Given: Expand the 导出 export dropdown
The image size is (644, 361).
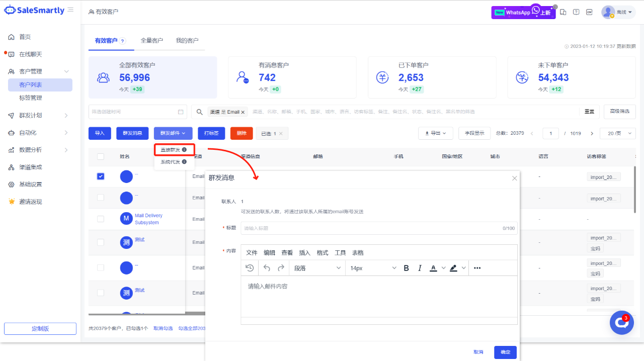Looking at the screenshot, I should point(435,133).
